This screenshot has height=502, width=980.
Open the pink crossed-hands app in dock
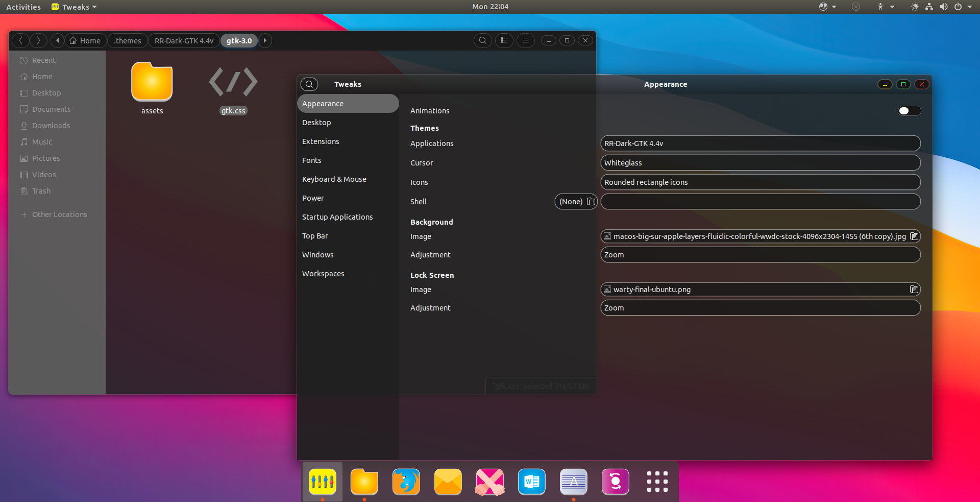point(490,482)
